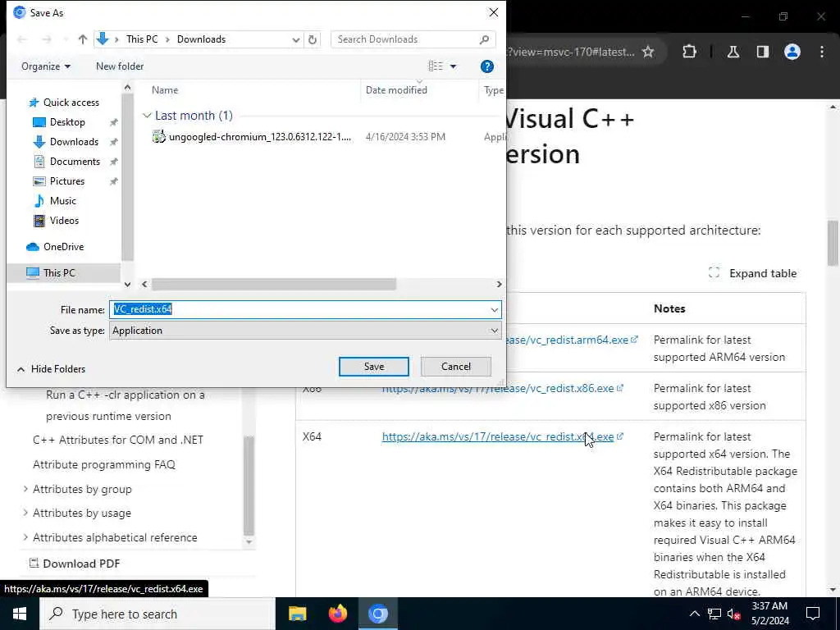Sort by Date modified column header
This screenshot has height=630, width=840.
(x=396, y=90)
